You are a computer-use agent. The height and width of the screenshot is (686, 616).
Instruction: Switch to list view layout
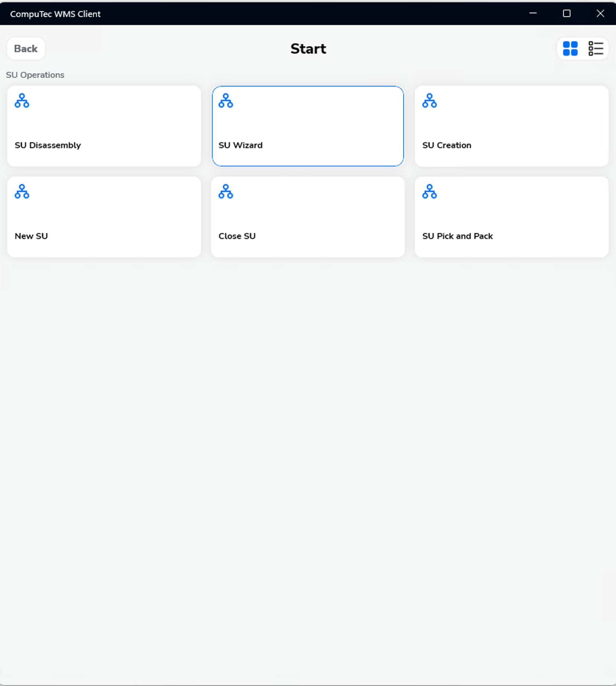click(595, 48)
